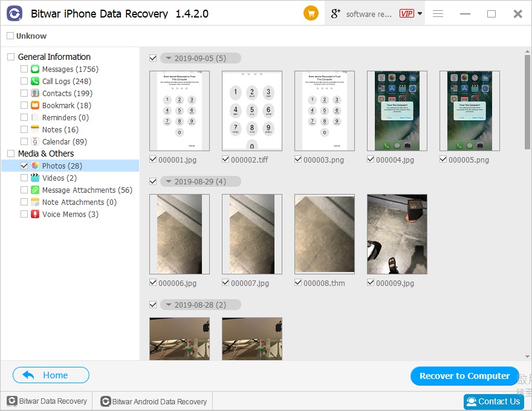The image size is (532, 411).
Task: Switch to Bitwar Android Data Recovery tab
Action: 153,401
